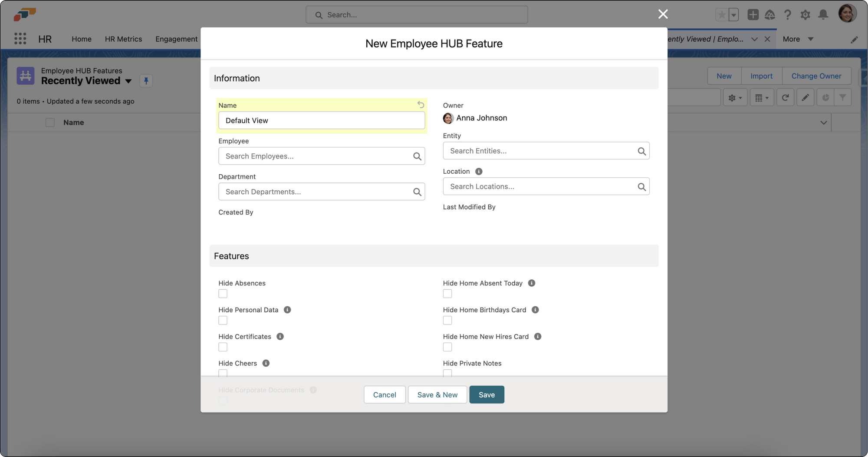This screenshot has height=457, width=868.
Task: Open the Recently Viewed list dropdown
Action: point(128,81)
